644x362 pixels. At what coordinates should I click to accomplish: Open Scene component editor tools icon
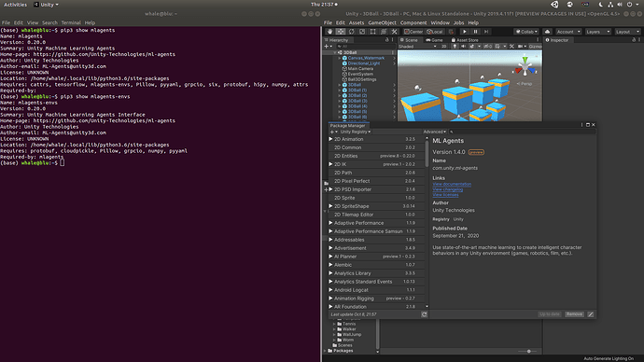(511, 47)
